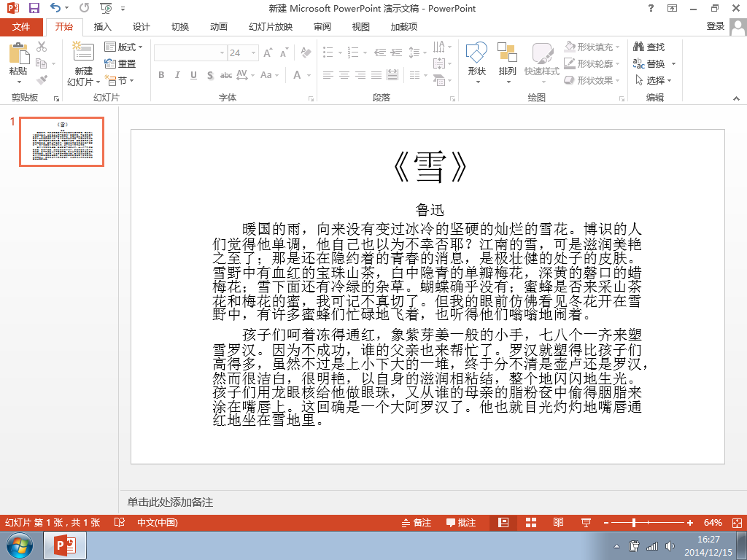747x560 pixels.
Task: Switch to Slide Sorter view
Action: (531, 522)
